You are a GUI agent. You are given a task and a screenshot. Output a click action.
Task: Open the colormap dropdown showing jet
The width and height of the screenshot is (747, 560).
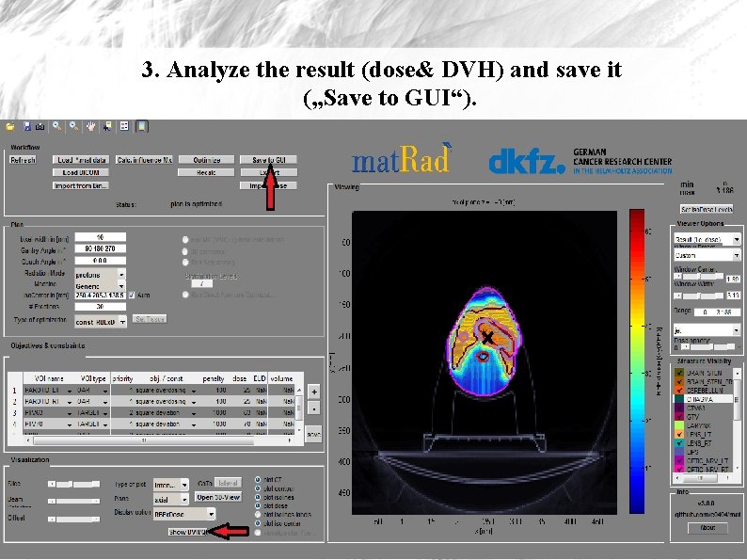(707, 329)
